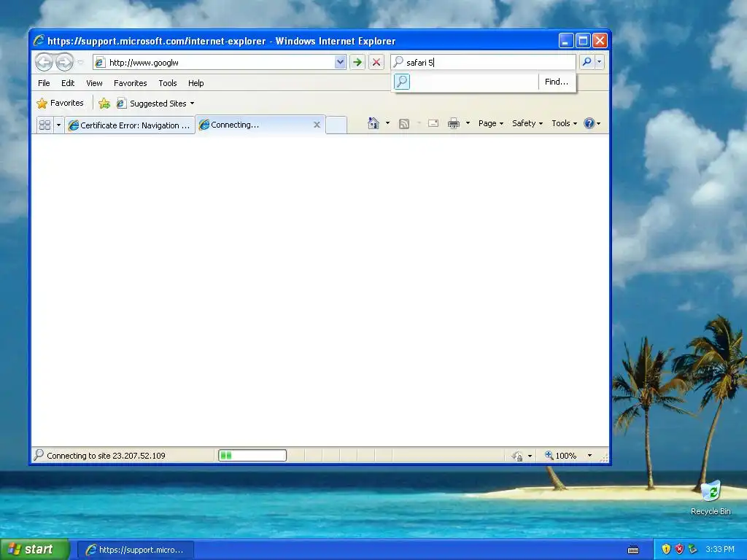This screenshot has width=747, height=560.
Task: Select the Recycle Bin desktop icon
Action: point(711,498)
